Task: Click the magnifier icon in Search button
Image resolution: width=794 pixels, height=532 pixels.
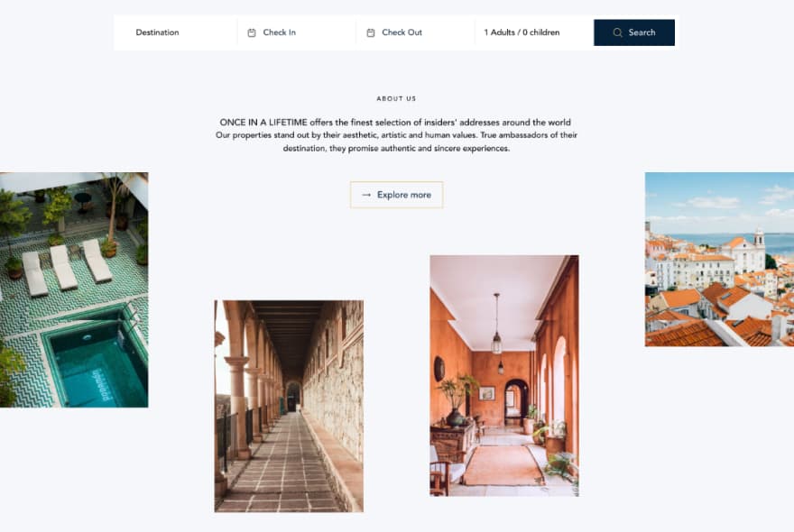Action: tap(617, 32)
